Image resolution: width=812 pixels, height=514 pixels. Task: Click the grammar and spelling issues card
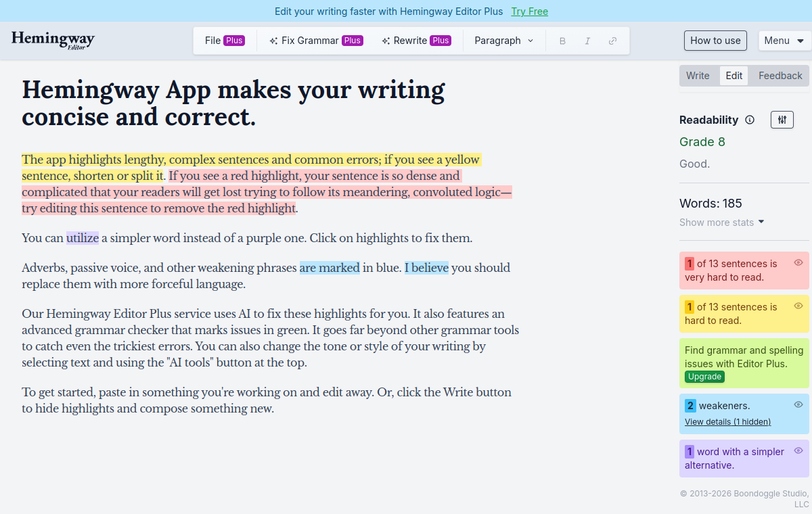[744, 363]
